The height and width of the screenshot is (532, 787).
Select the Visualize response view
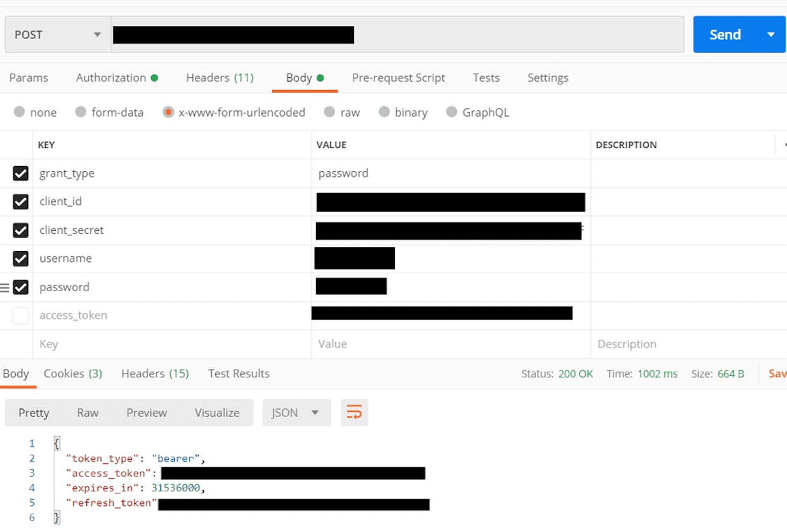click(217, 413)
